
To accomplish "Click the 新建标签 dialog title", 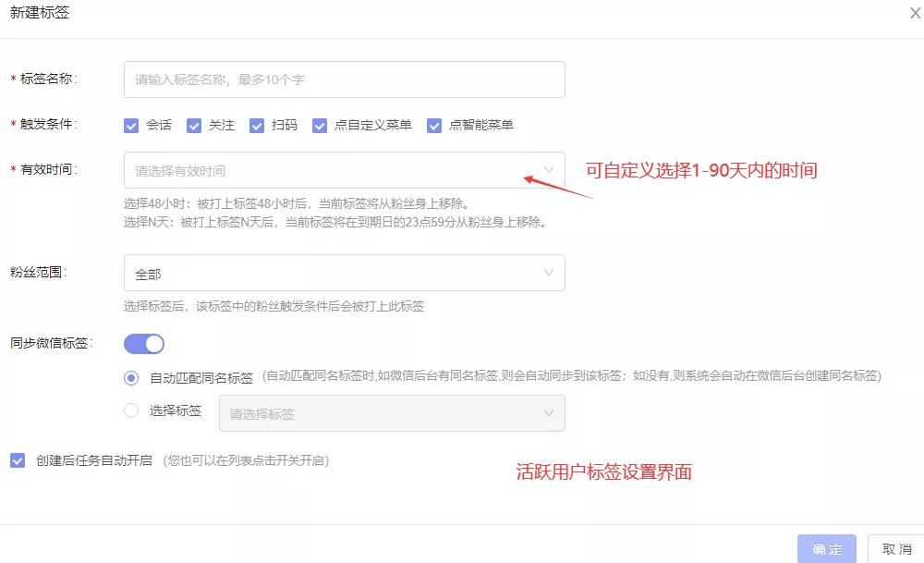I will click(x=40, y=13).
